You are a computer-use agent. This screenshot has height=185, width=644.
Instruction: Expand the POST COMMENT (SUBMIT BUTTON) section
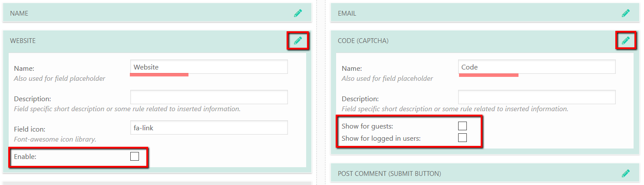point(456,174)
